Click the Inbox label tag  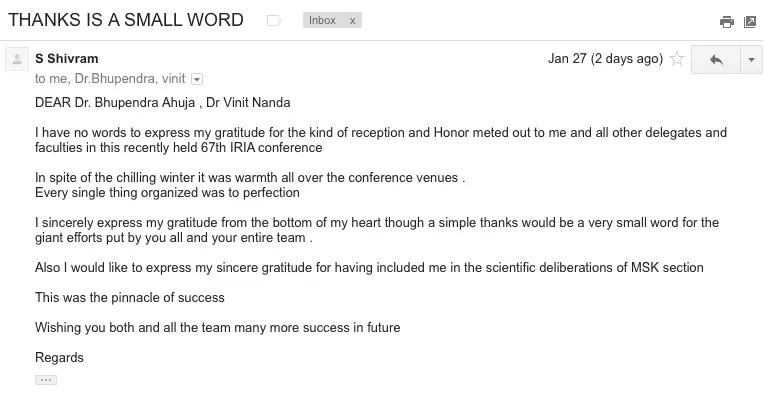pos(322,20)
